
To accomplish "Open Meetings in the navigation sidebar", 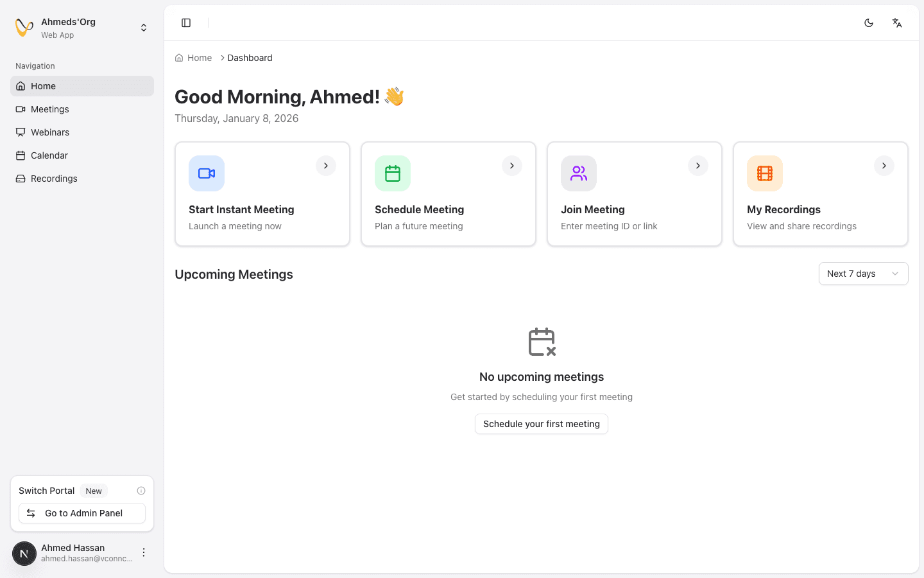I will point(82,109).
